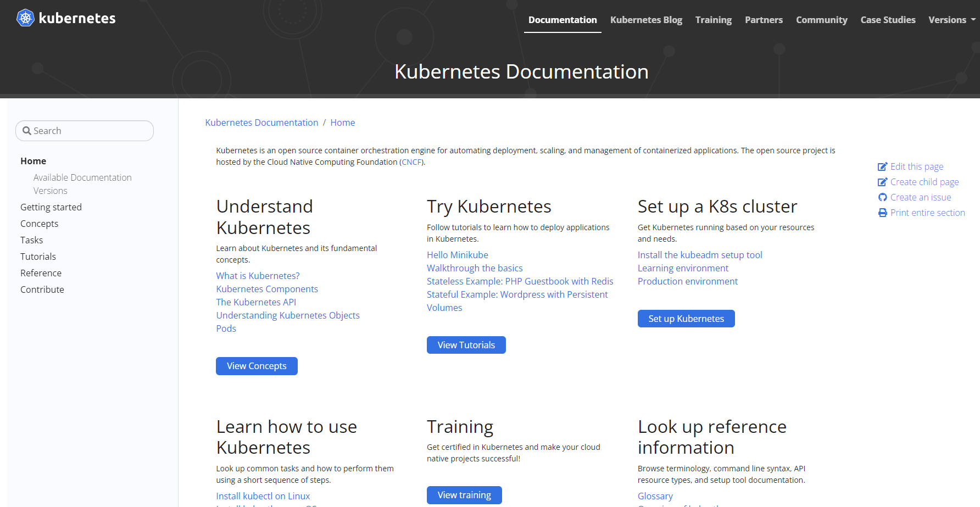Open the Case Studies nav item
Viewport: 980px width, 507px height.
point(888,20)
